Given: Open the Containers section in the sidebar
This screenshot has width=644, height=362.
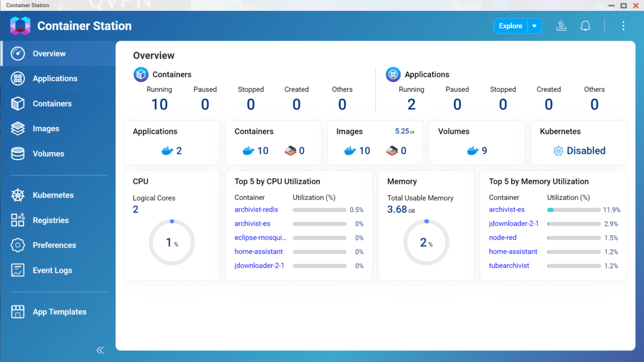Looking at the screenshot, I should click(x=52, y=103).
